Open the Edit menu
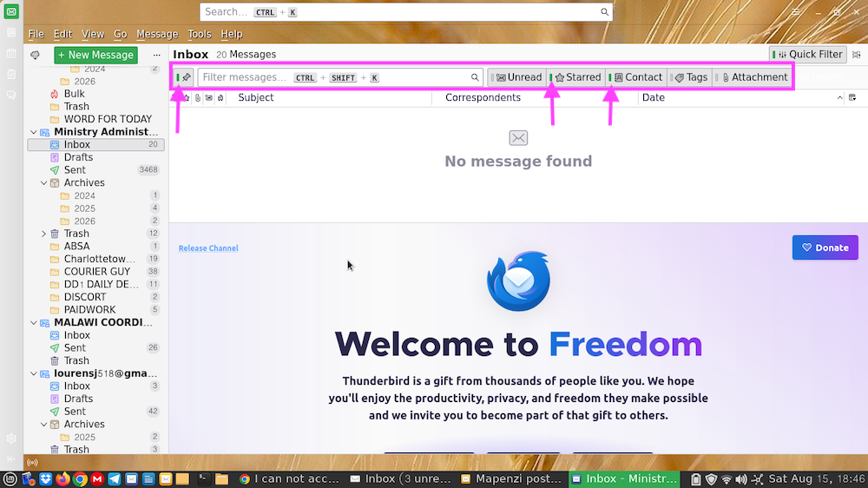Image resolution: width=868 pixels, height=488 pixels. coord(62,35)
